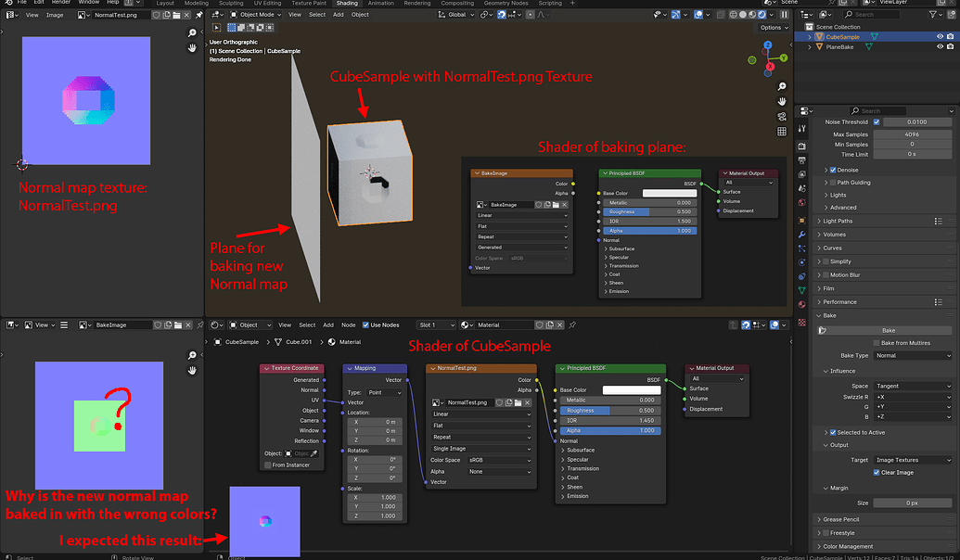Adjust the Roughness slider in CubeSample shader

click(609, 410)
